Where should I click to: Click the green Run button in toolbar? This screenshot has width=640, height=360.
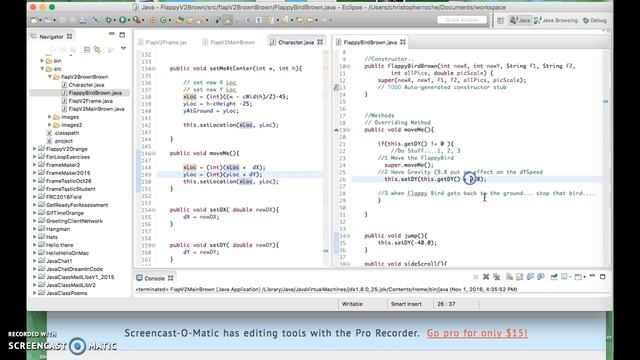point(122,20)
